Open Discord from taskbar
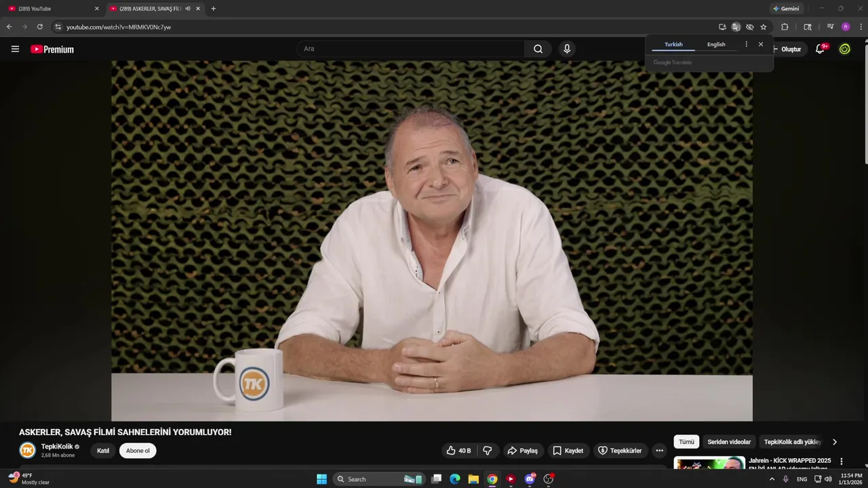The image size is (868, 488). click(x=530, y=479)
